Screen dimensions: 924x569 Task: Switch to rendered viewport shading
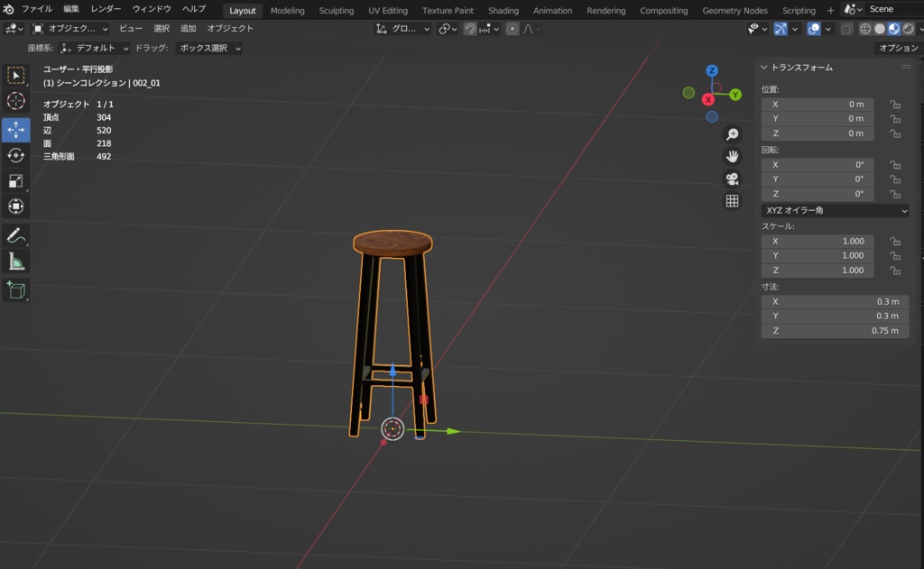click(x=908, y=29)
